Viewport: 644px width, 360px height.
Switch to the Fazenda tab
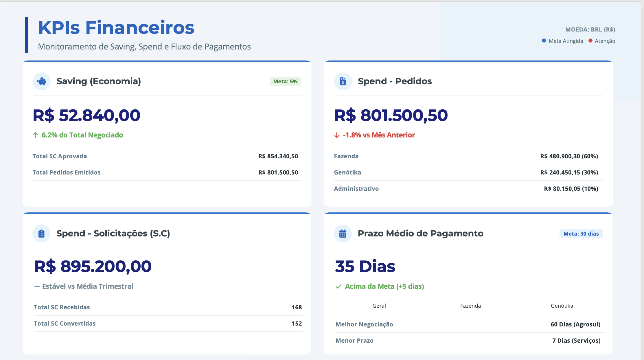470,306
